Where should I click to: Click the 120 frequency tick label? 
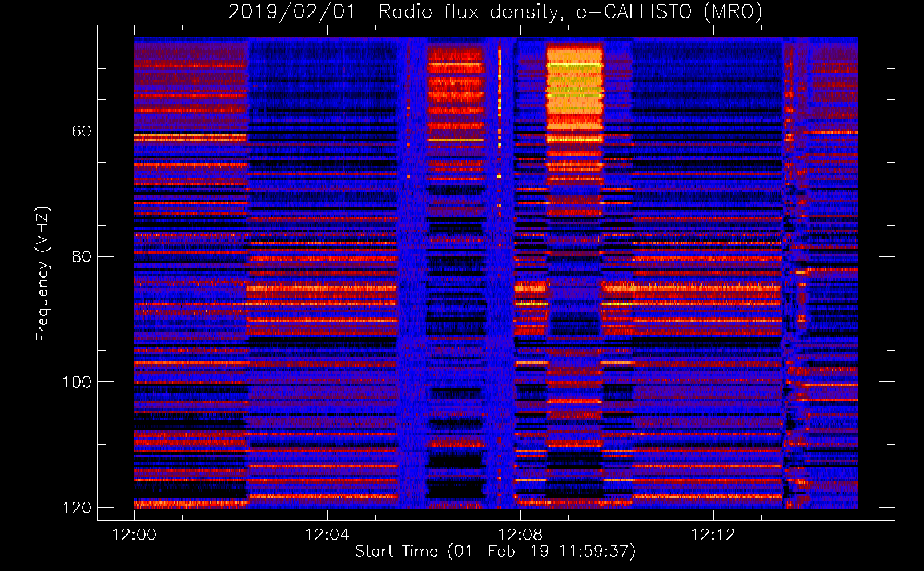click(77, 508)
